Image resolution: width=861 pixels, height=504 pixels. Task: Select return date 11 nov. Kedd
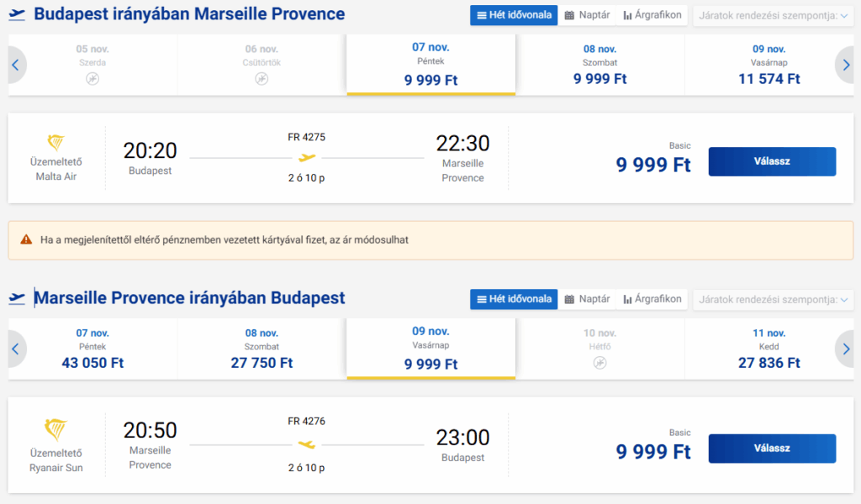click(x=769, y=349)
